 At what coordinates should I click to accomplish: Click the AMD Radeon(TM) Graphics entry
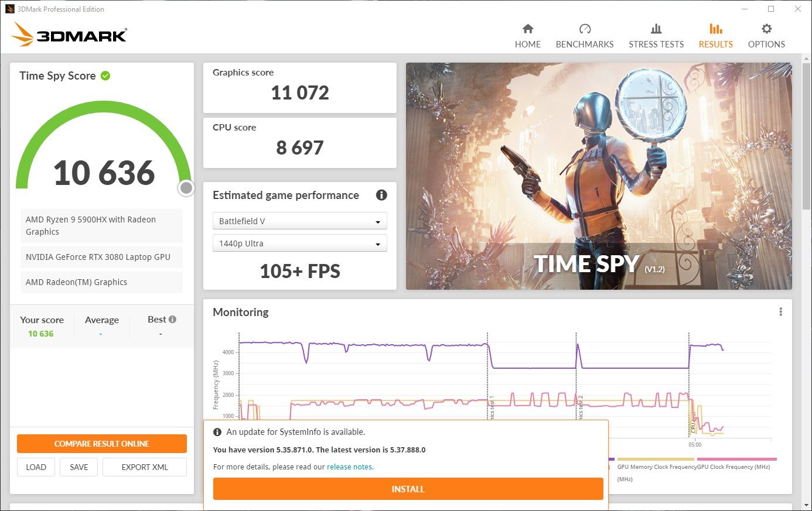pyautogui.click(x=102, y=282)
